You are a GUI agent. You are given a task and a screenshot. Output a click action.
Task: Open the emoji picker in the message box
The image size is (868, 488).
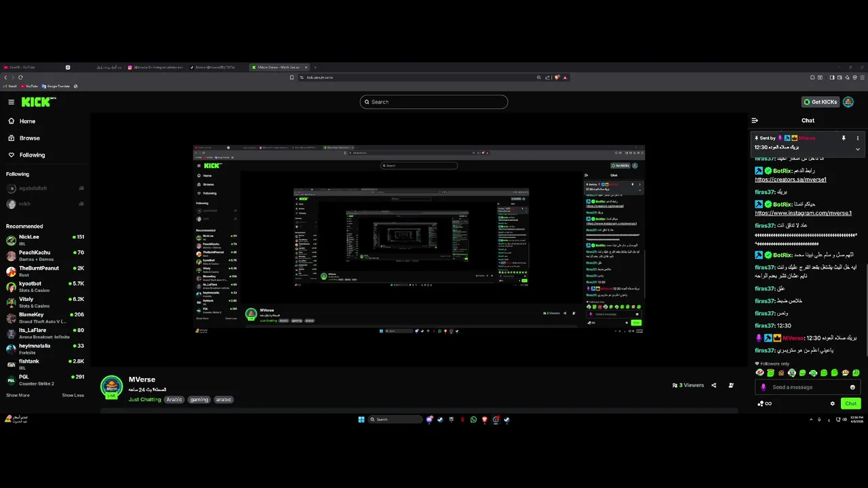click(x=852, y=387)
